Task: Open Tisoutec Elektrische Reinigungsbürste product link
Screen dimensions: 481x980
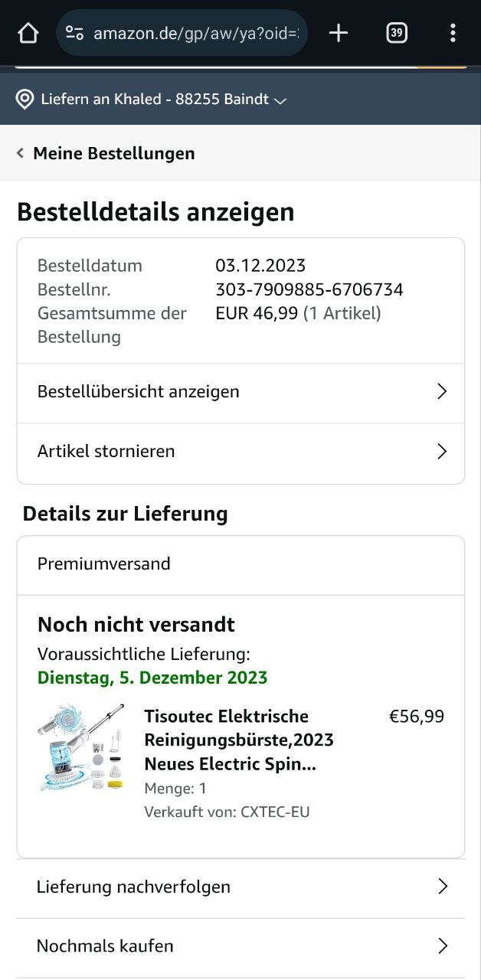Action: pyautogui.click(x=239, y=740)
